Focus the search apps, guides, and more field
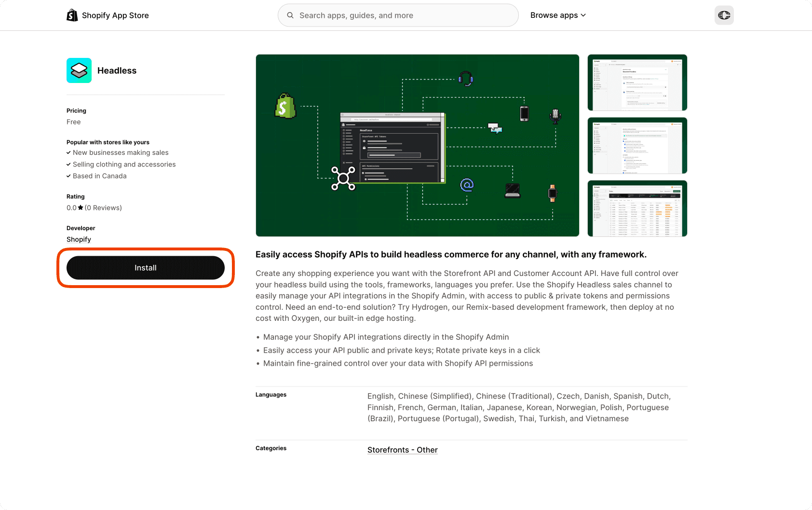The image size is (812, 510). [398, 15]
